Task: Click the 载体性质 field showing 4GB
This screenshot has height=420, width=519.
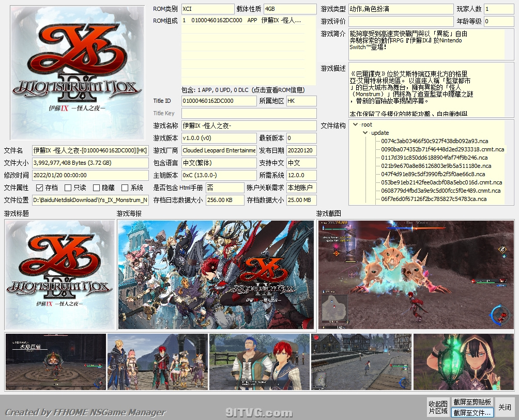Action: 290,9
